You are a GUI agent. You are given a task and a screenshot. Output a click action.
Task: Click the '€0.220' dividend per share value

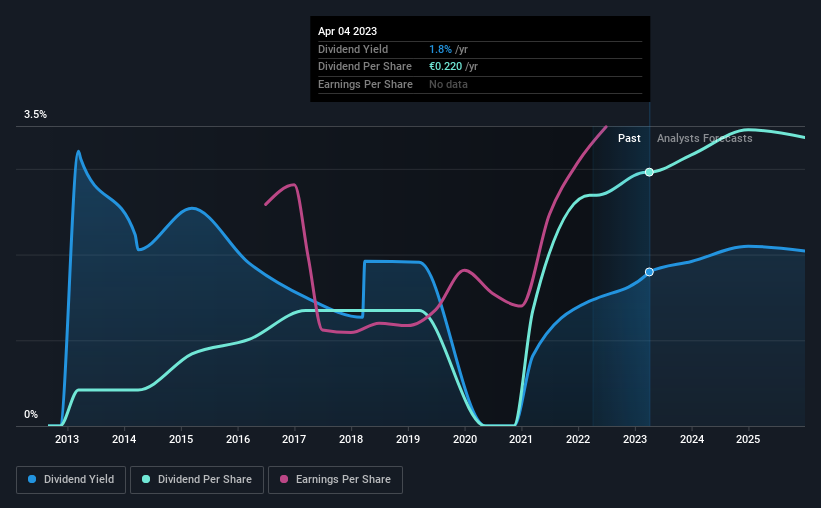pyautogui.click(x=446, y=67)
